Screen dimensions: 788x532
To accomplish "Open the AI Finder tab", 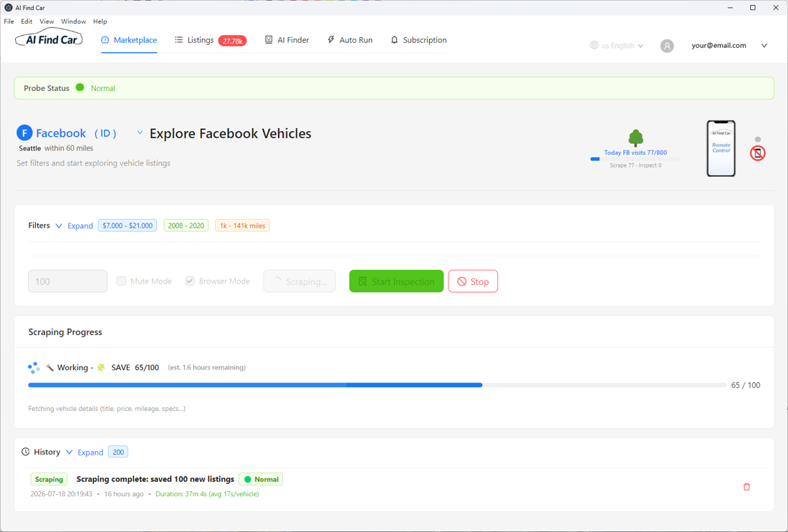I will 287,40.
